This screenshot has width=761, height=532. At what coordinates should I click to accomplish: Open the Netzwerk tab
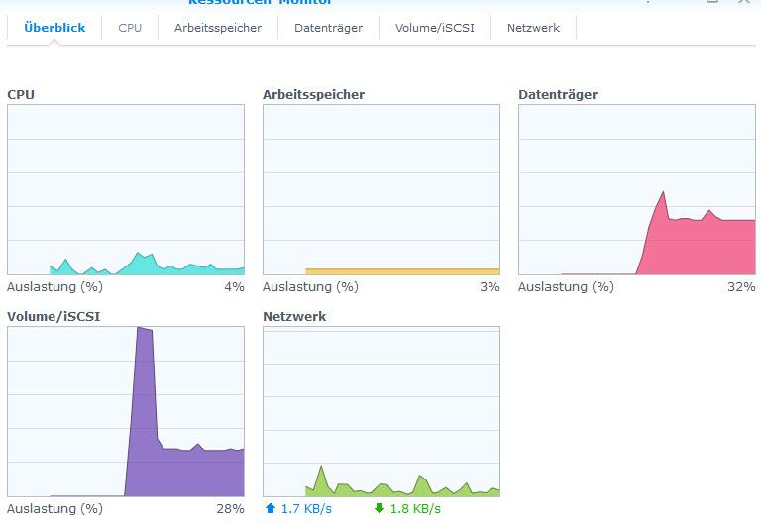(533, 28)
